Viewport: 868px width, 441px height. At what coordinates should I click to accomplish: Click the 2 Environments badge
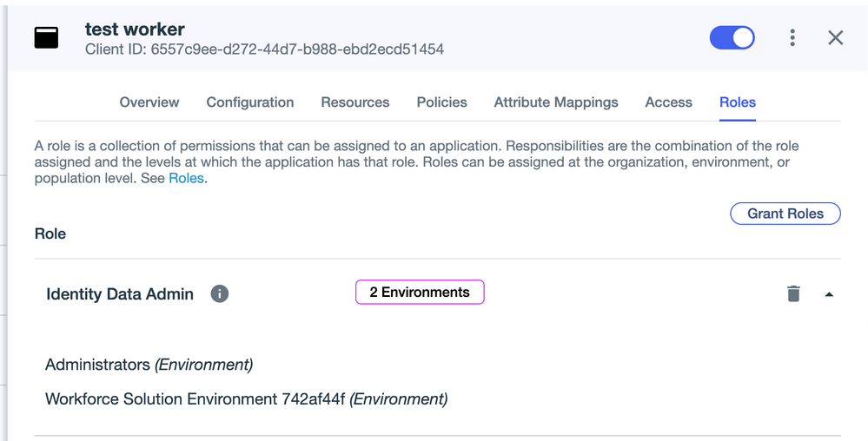[x=420, y=293]
